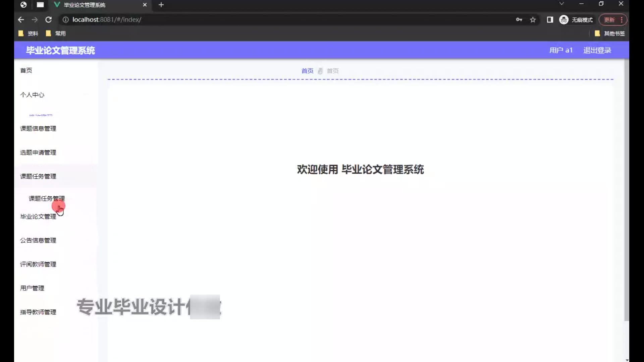644x362 pixels.
Task: Open the 其他书签 bookmarks folder
Action: click(610, 34)
